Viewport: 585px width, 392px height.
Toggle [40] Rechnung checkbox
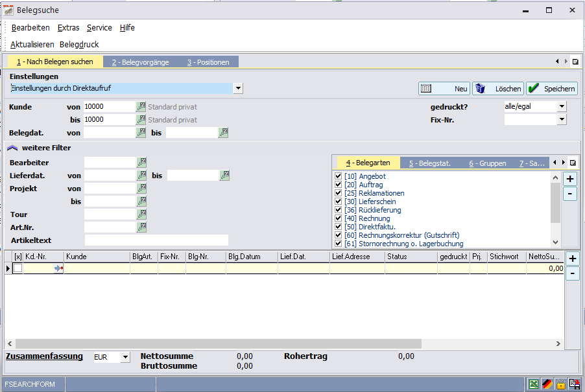click(x=339, y=218)
